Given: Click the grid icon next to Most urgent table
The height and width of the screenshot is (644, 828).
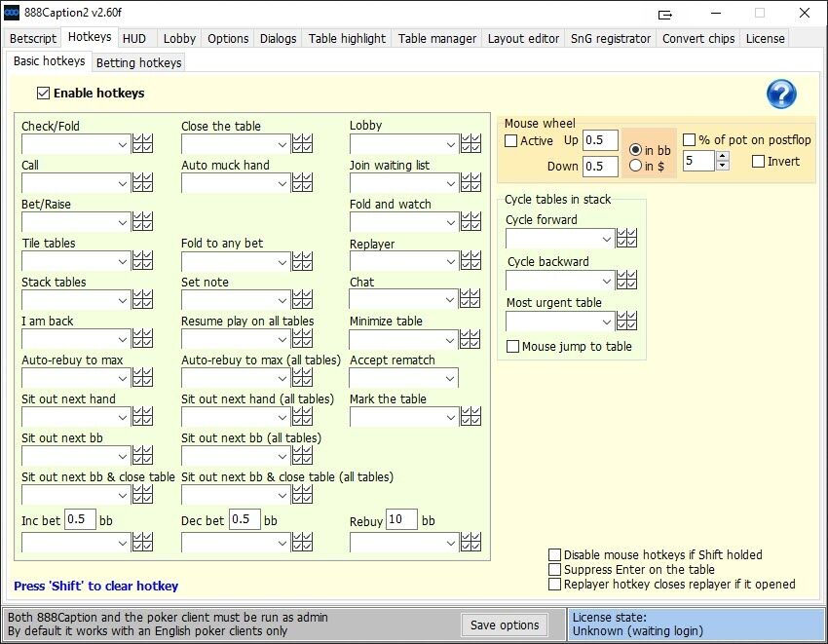Looking at the screenshot, I should tap(626, 321).
